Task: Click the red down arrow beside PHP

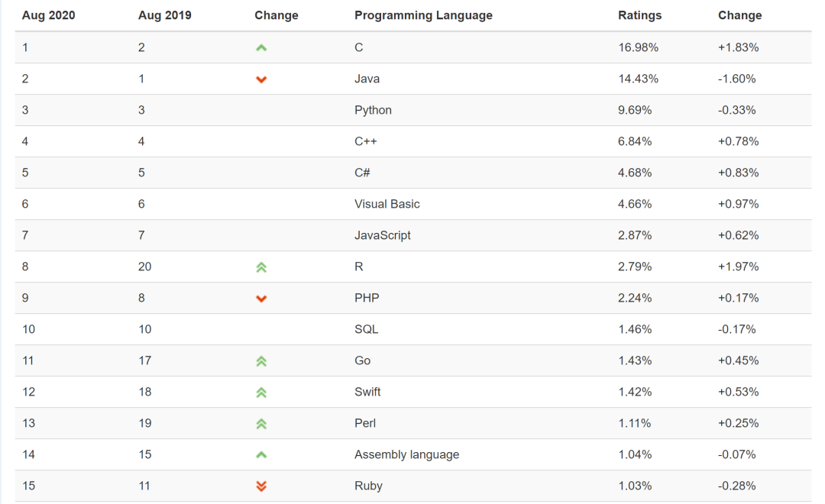Action: (x=261, y=299)
